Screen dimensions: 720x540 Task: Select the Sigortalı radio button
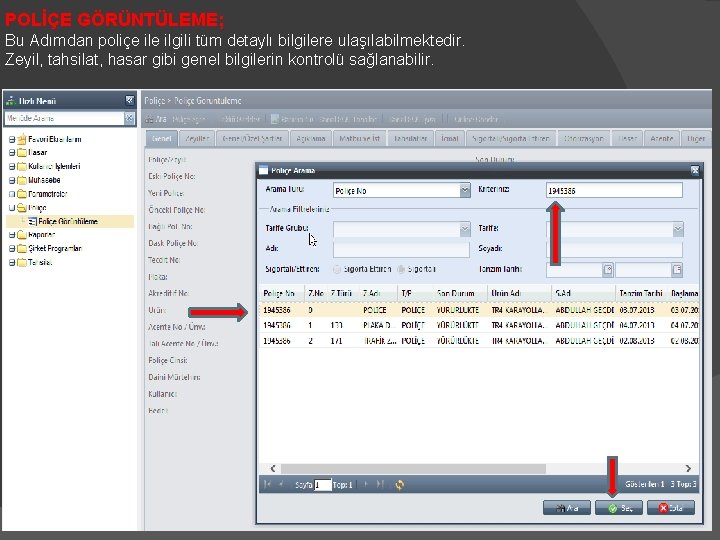point(401,269)
